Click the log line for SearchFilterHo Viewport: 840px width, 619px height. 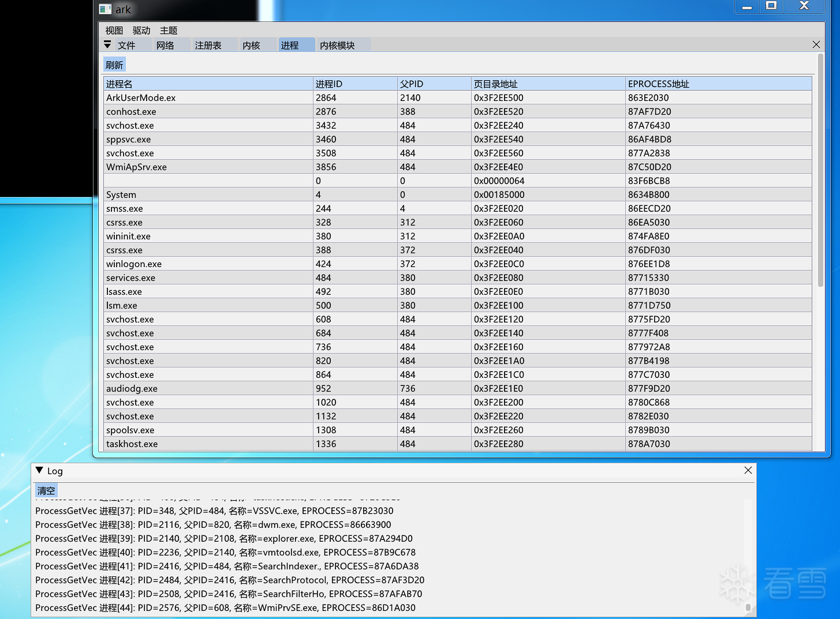coord(229,594)
